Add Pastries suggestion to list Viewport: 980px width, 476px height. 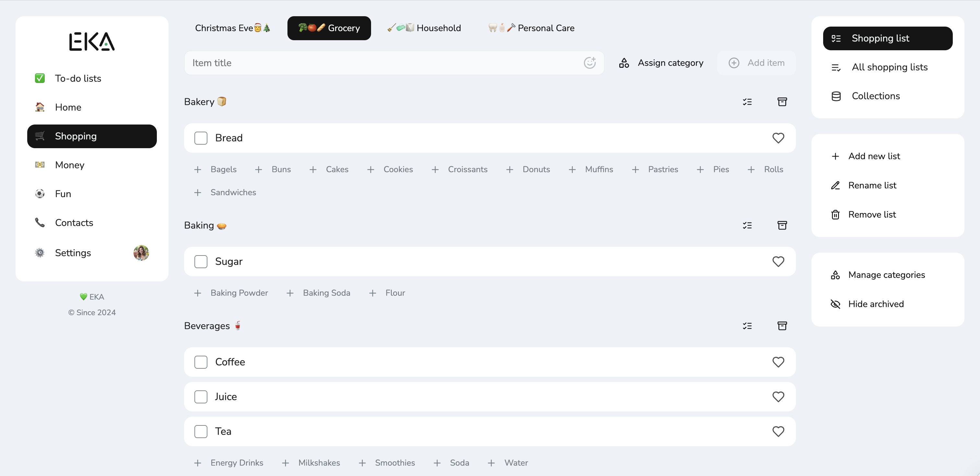(655, 169)
